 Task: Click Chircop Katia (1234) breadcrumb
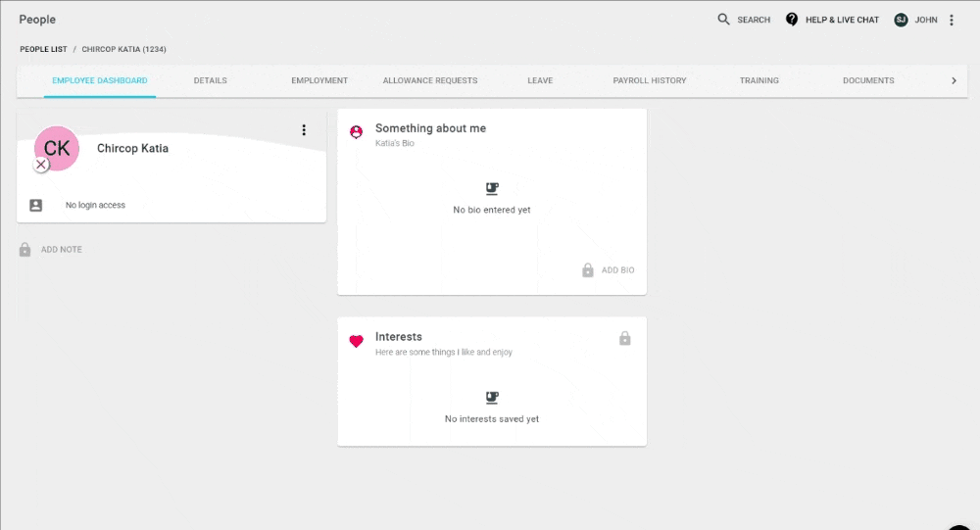click(x=123, y=49)
